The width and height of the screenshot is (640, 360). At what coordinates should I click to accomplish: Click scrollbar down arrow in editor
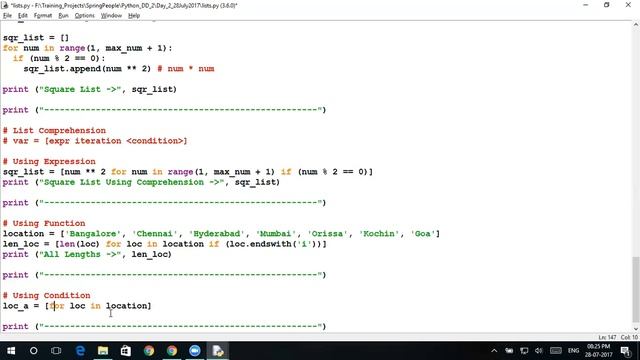coord(636,329)
